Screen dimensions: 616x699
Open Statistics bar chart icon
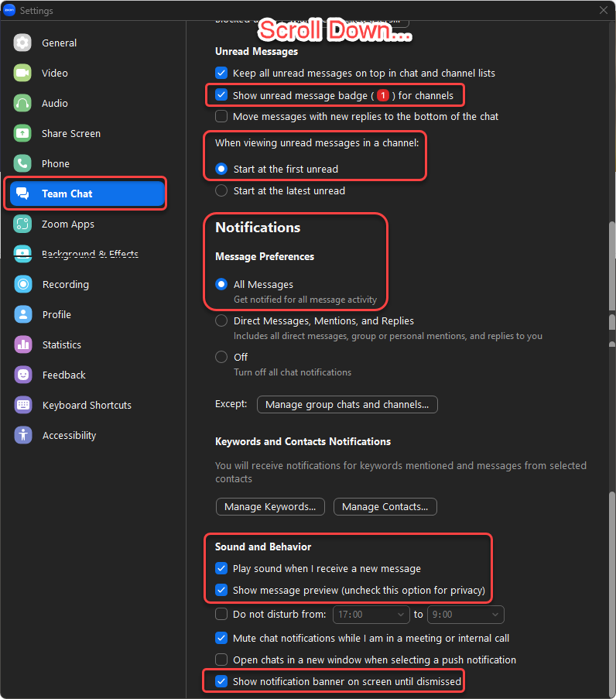tap(23, 344)
